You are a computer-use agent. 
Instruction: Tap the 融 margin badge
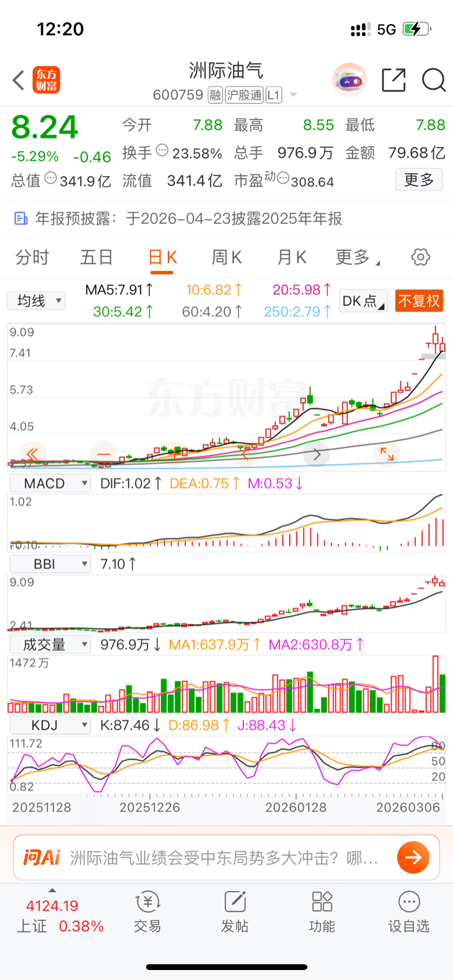click(215, 95)
